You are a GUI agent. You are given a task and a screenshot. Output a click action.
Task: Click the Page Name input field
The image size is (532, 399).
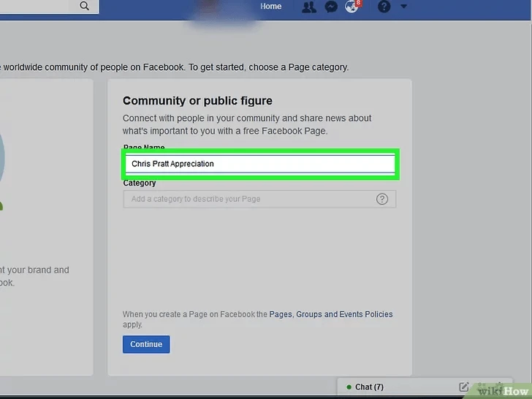(260, 164)
